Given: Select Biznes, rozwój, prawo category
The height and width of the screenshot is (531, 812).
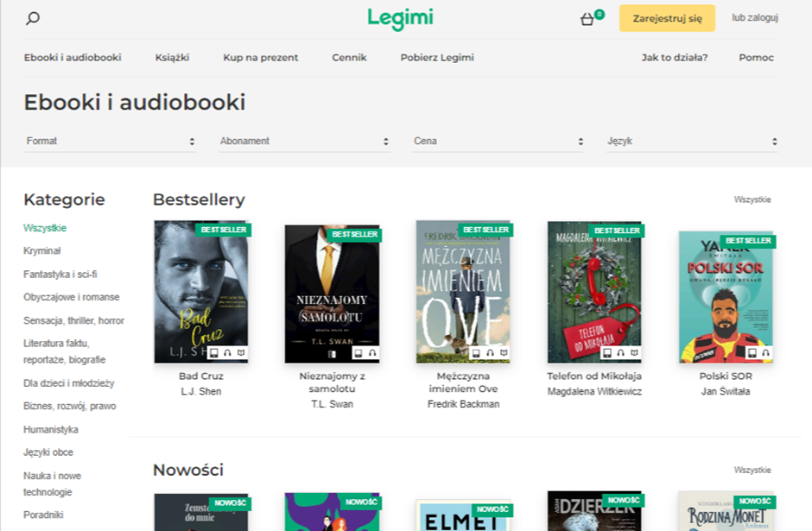Looking at the screenshot, I should (69, 407).
